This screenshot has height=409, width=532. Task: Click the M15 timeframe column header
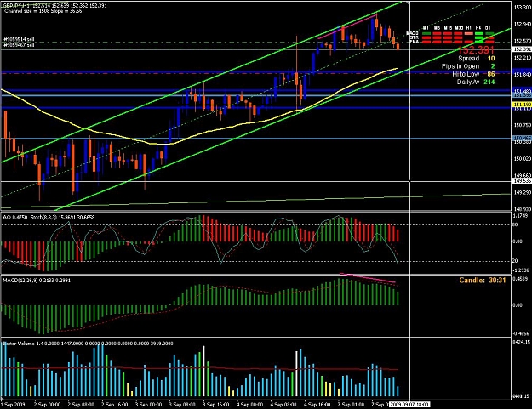[x=448, y=28]
